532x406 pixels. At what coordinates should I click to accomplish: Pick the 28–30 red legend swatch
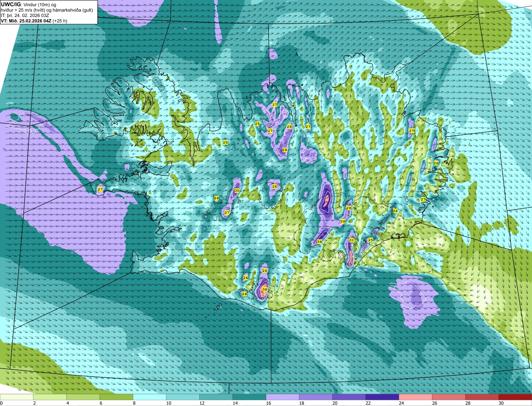(482, 397)
